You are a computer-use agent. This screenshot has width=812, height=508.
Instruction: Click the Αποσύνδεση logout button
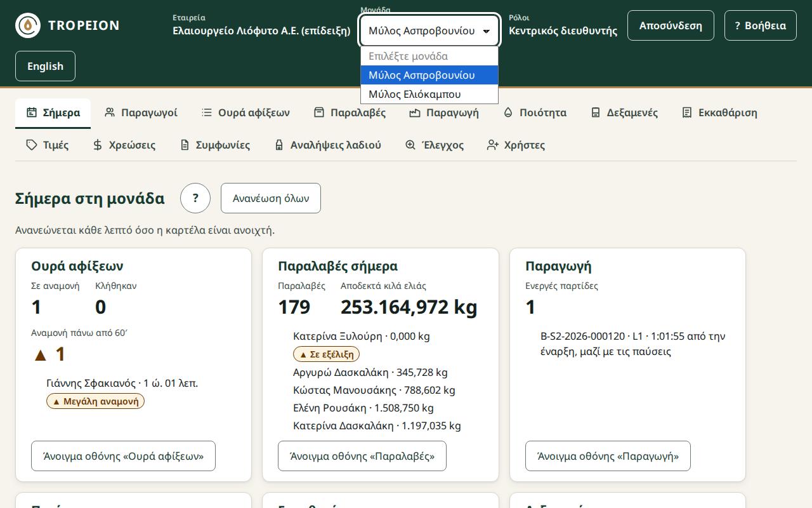pyautogui.click(x=671, y=25)
